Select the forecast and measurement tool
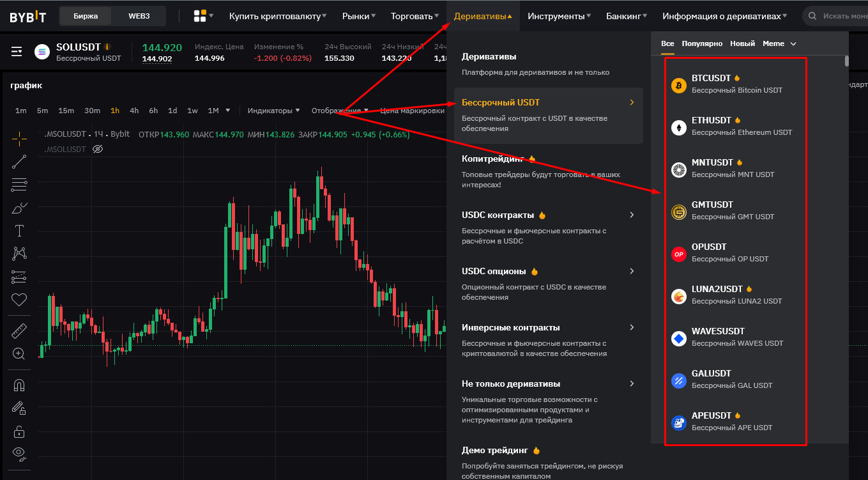 pyautogui.click(x=19, y=277)
